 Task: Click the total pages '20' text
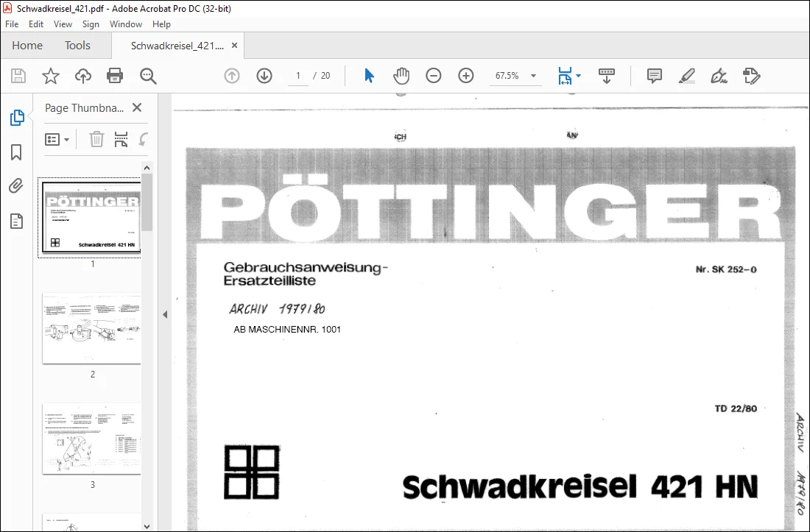click(325, 76)
